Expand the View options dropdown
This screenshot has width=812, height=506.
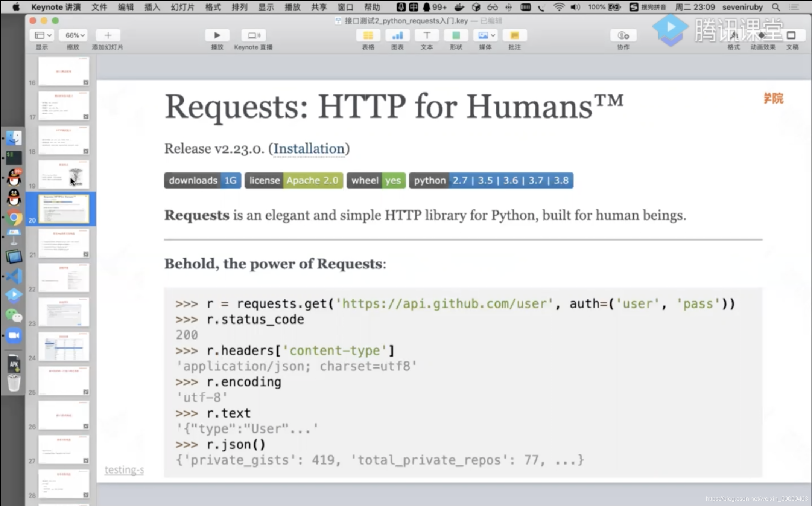pos(43,35)
